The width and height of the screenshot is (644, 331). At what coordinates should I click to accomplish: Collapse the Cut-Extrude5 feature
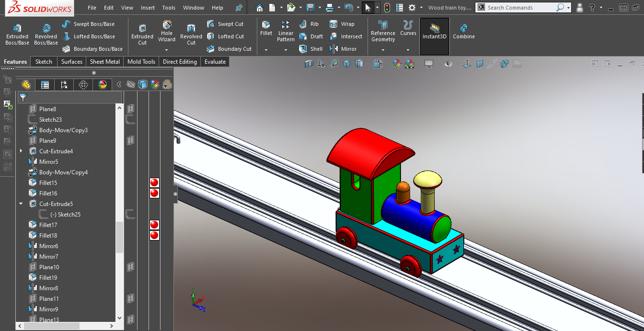click(x=21, y=204)
